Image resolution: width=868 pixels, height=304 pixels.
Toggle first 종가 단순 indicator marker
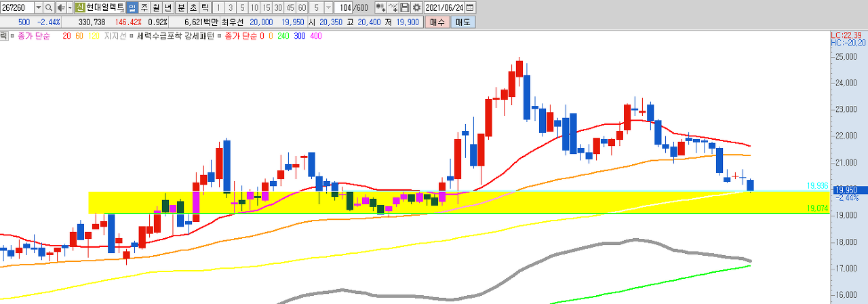point(12,36)
